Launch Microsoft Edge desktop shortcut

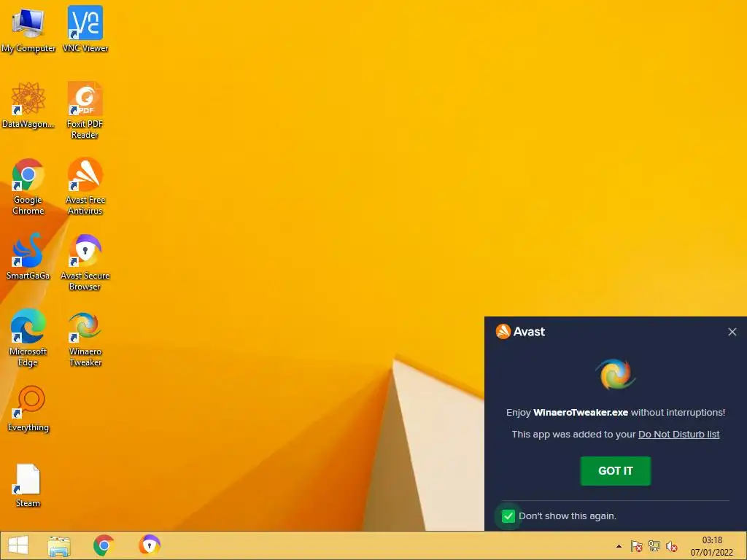28,338
